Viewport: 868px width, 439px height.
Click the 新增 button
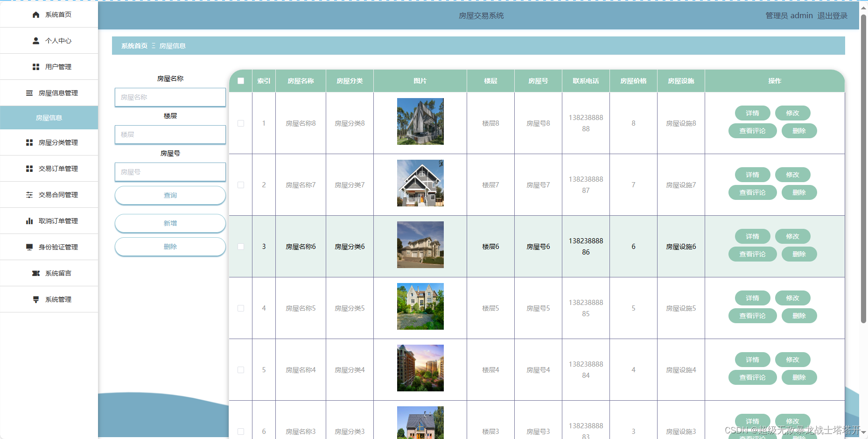coord(170,223)
